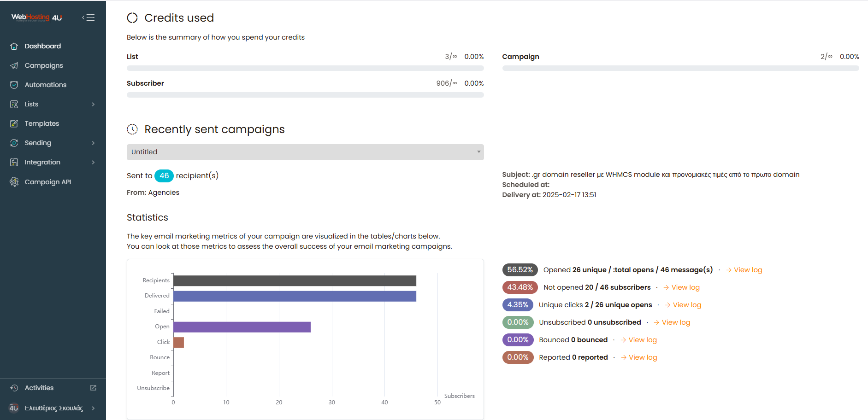Click the Subscriber credits progress bar

[305, 95]
